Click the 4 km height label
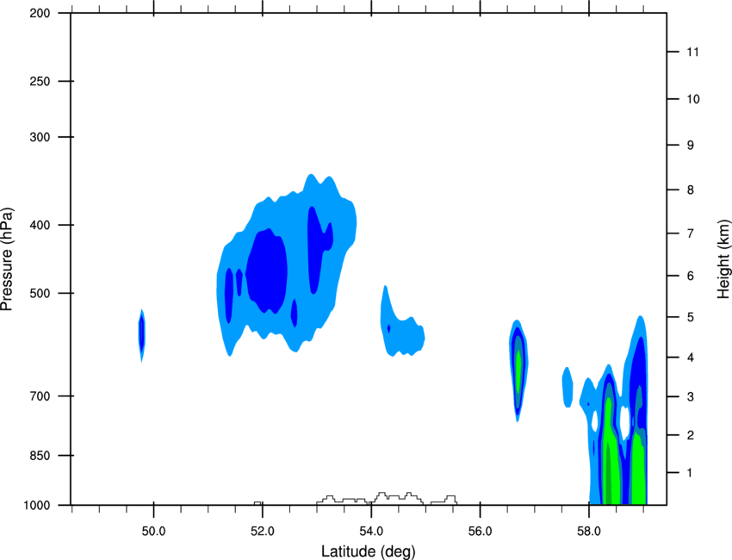 coord(691,358)
